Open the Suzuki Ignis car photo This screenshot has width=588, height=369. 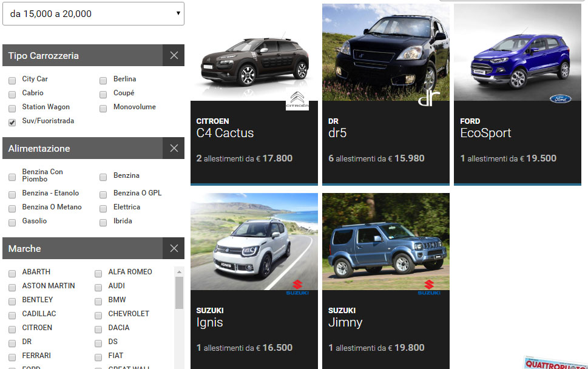coord(254,242)
